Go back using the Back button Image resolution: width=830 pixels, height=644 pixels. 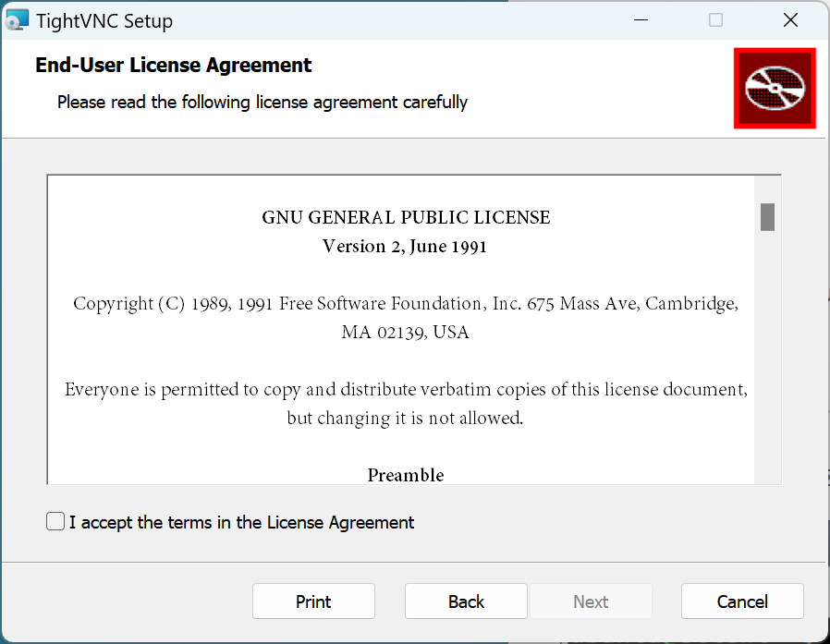point(466,601)
